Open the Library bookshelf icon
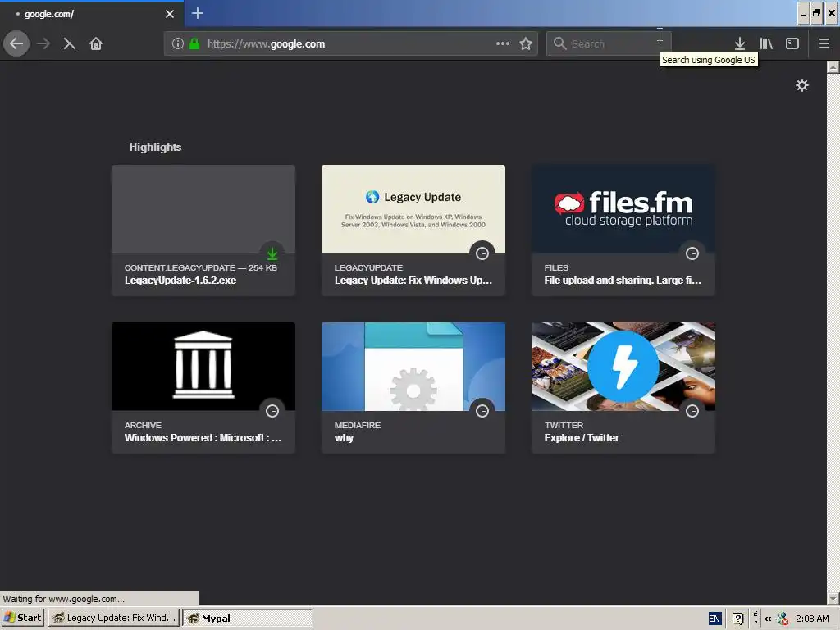The height and width of the screenshot is (630, 840). (766, 43)
